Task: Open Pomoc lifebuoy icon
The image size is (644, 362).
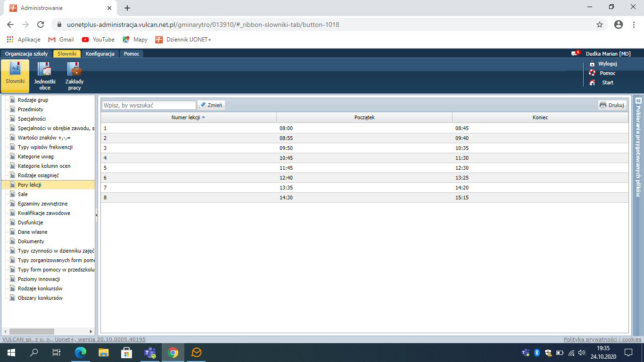Action: tap(592, 73)
